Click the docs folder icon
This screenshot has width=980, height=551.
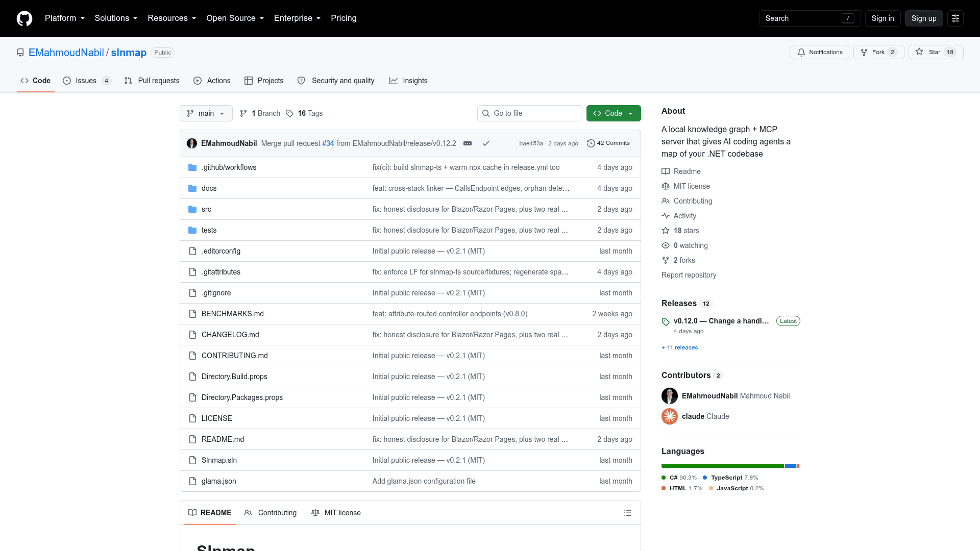coord(192,188)
